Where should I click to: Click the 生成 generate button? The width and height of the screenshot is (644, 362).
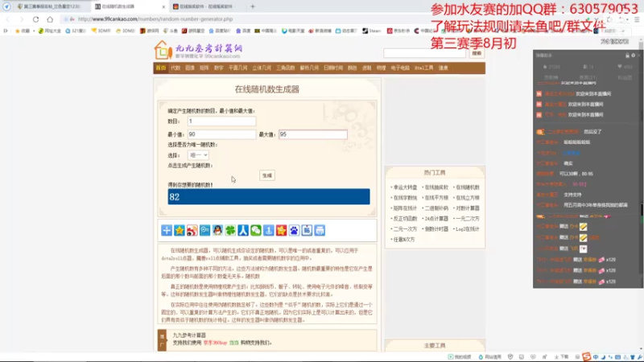[x=267, y=175]
